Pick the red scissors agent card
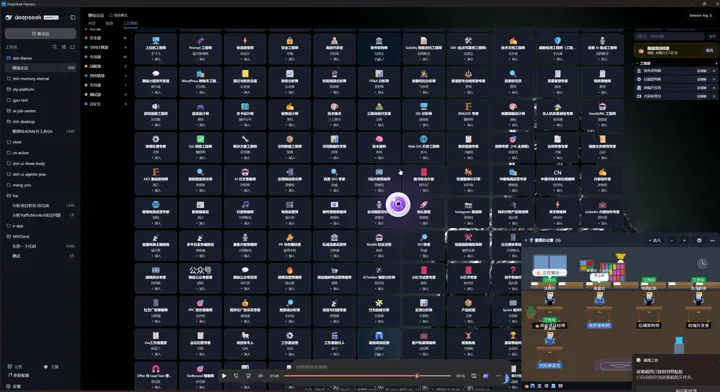The height and width of the screenshot is (392, 720). [x=468, y=245]
